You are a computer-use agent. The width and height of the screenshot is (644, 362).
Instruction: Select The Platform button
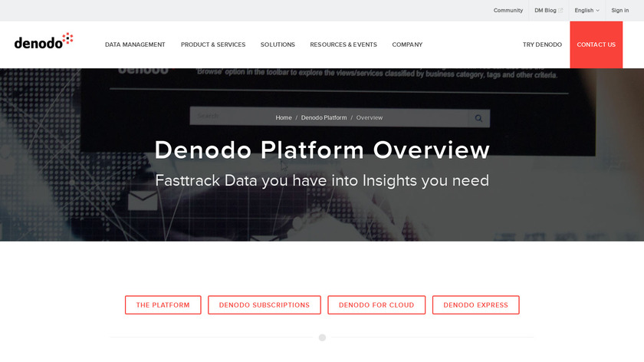(163, 305)
